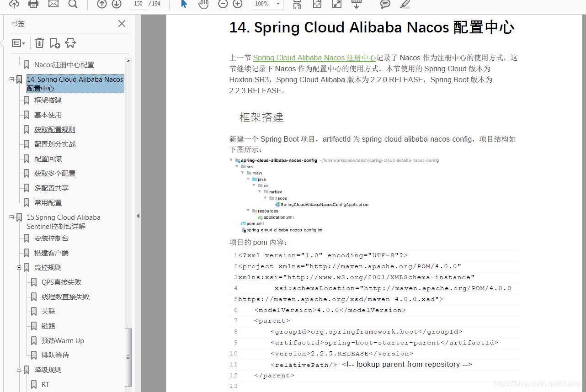This screenshot has height=392, width=586.
Task: Jump to QPS直接失败 bookmark
Action: (x=61, y=282)
